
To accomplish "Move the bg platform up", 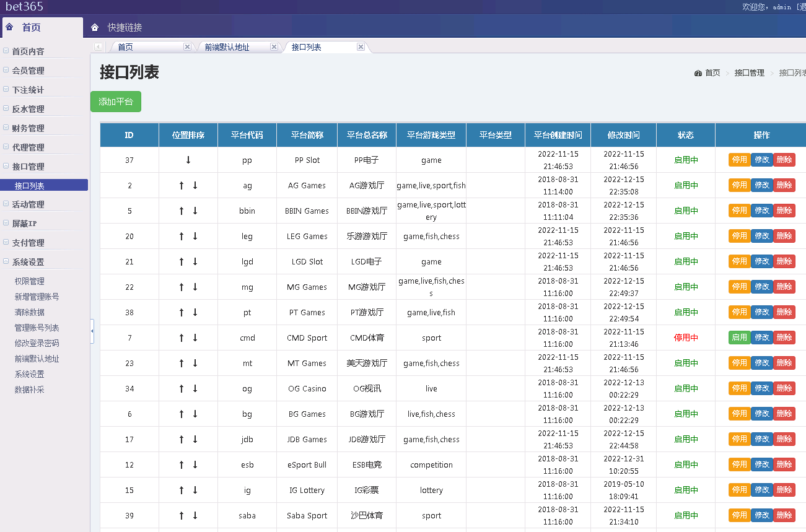I will pos(182,414).
